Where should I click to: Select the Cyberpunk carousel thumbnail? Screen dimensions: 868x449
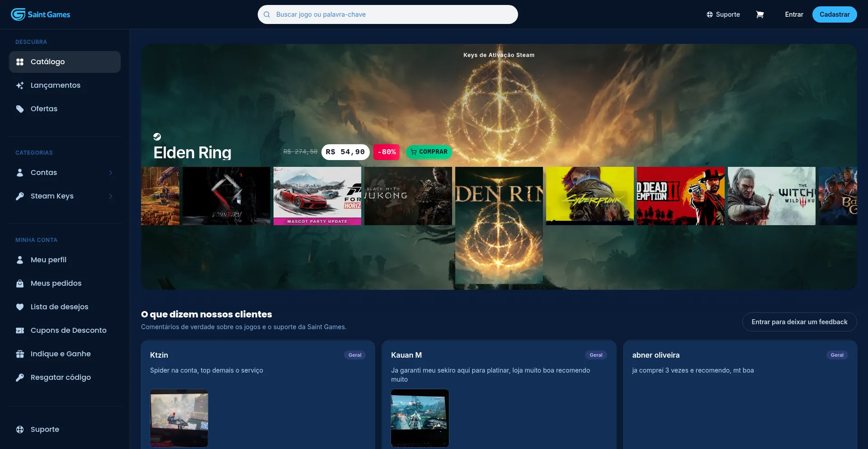[x=590, y=196]
